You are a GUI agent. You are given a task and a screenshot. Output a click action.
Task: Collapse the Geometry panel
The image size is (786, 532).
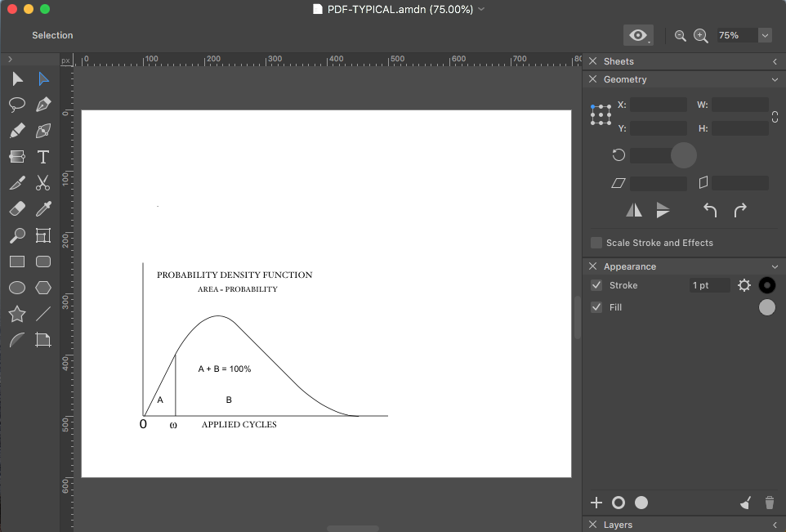[x=774, y=79]
